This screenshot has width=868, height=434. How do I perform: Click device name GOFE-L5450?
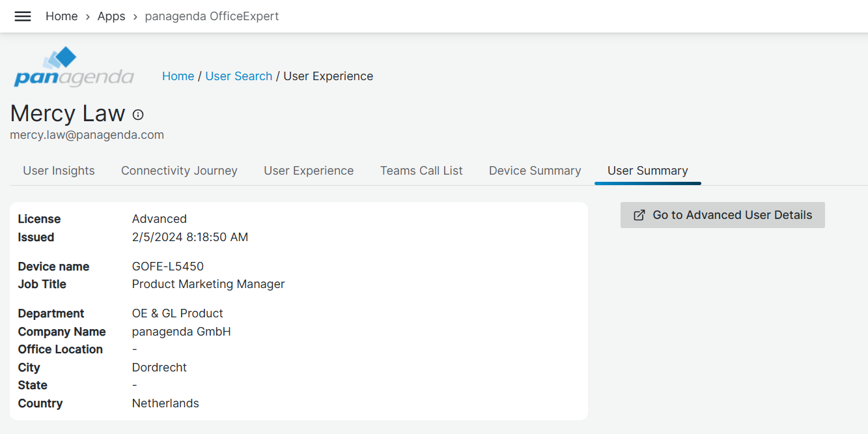pyautogui.click(x=168, y=267)
